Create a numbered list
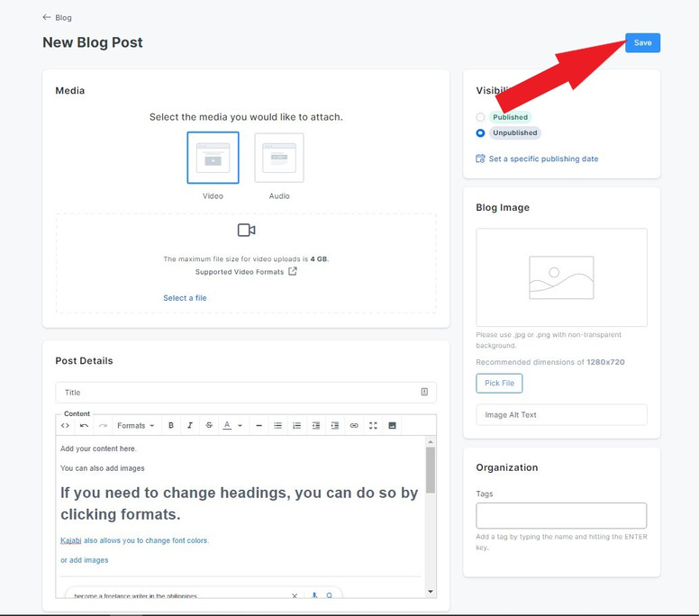 [297, 426]
